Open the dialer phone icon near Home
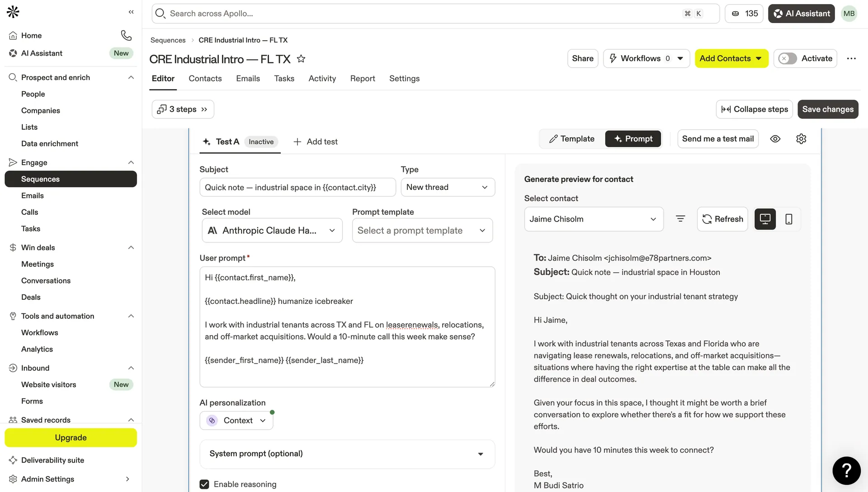The height and width of the screenshot is (492, 868). pos(126,35)
